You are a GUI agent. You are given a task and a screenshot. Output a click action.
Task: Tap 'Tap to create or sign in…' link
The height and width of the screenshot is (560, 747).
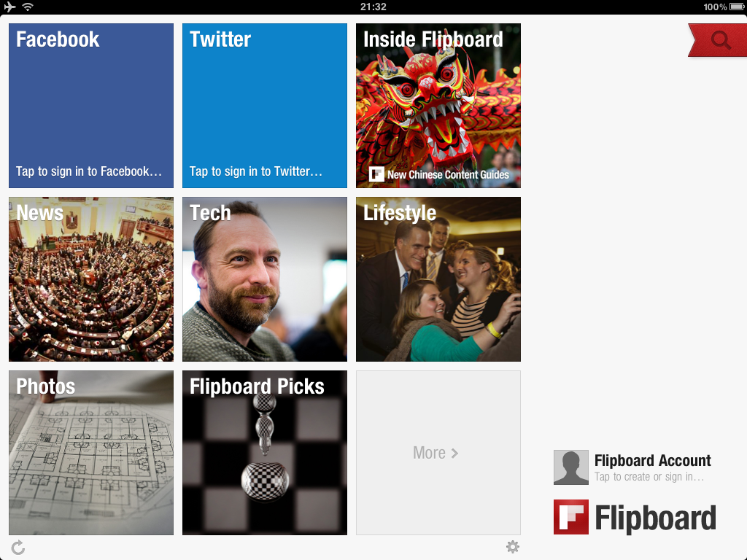(x=649, y=477)
